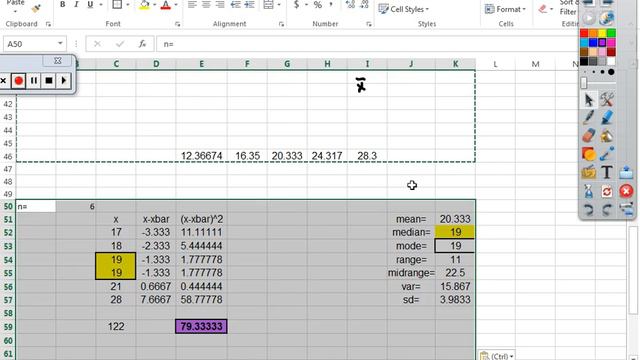
Task: Apply Comma Style format
Action: pos(331,4)
